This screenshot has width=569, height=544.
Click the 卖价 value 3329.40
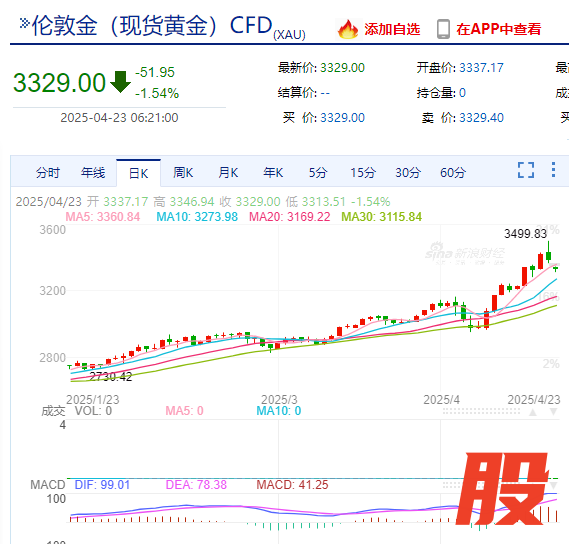(x=481, y=118)
